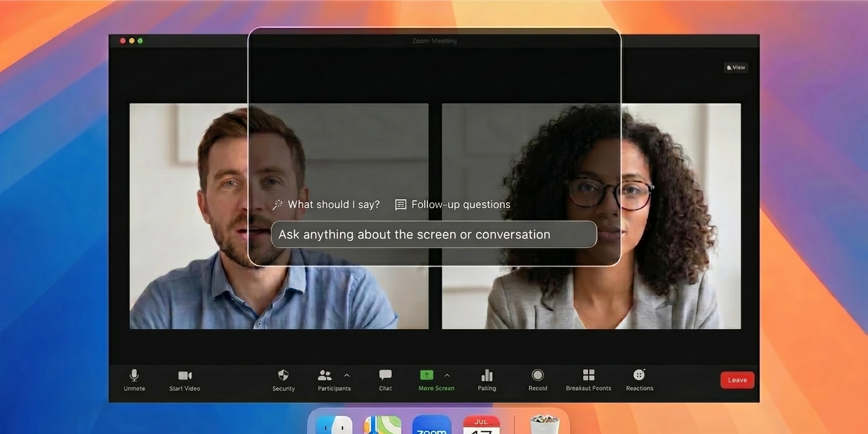The height and width of the screenshot is (434, 868).
Task: Open the Breaksut Pconts grid icon
Action: [589, 380]
